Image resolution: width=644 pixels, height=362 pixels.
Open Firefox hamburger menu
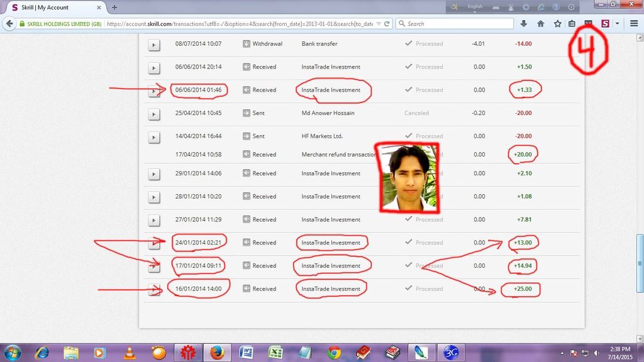(634, 24)
